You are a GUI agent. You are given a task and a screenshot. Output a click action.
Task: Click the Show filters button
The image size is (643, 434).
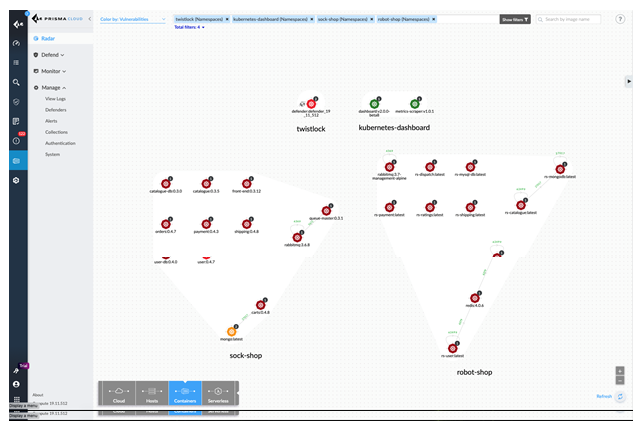pyautogui.click(x=514, y=19)
